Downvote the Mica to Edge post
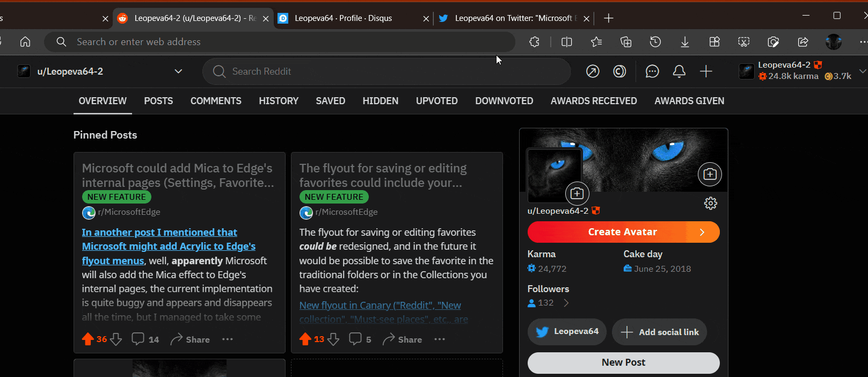The height and width of the screenshot is (377, 868). (x=116, y=339)
